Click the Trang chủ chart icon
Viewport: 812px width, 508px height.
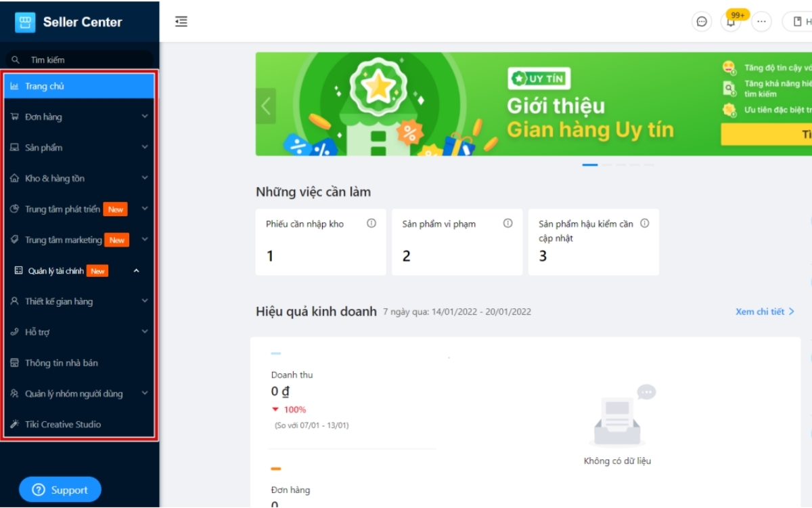coord(14,86)
